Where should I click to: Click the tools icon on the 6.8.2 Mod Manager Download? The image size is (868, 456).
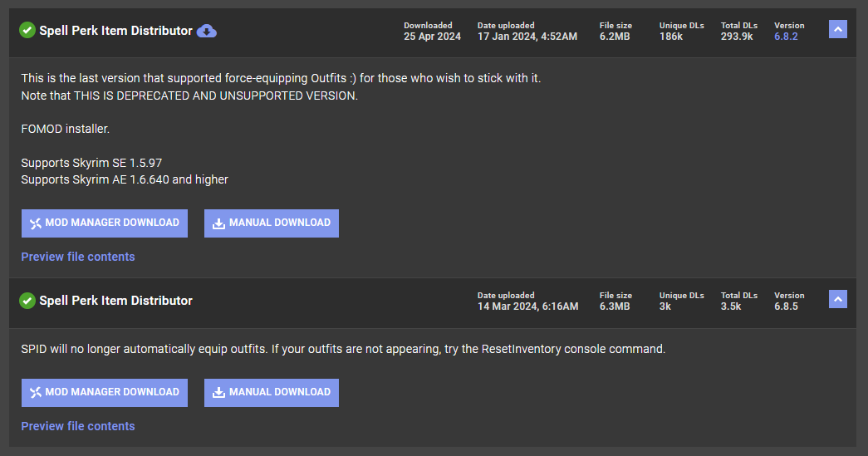click(36, 223)
